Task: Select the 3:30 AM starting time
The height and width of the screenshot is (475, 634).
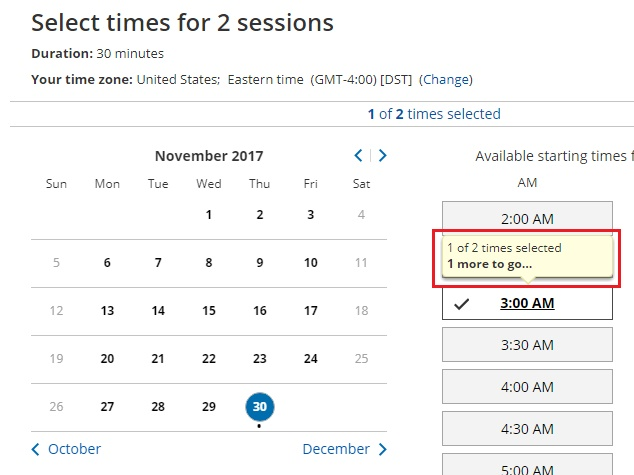Action: [x=527, y=345]
